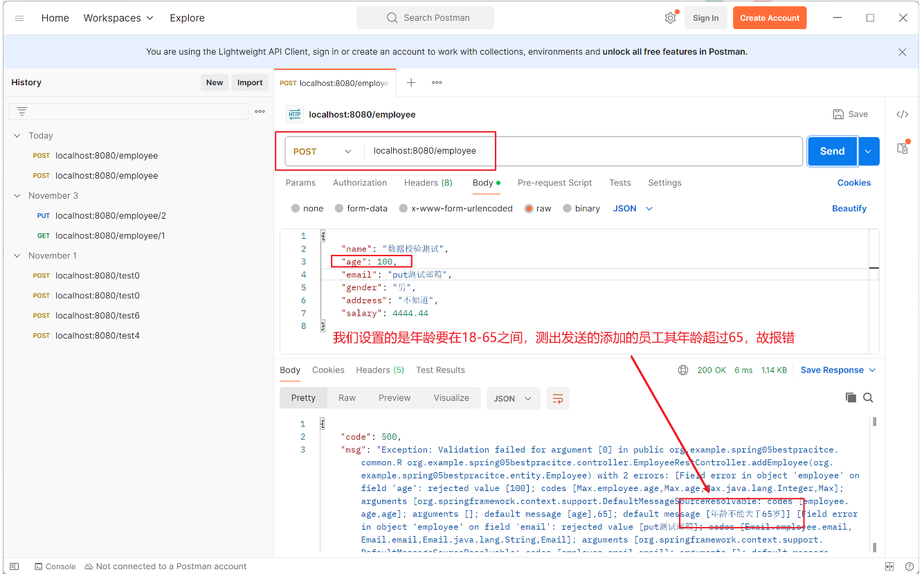924x574 pixels.
Task: Open the request Settings tab
Action: [664, 183]
